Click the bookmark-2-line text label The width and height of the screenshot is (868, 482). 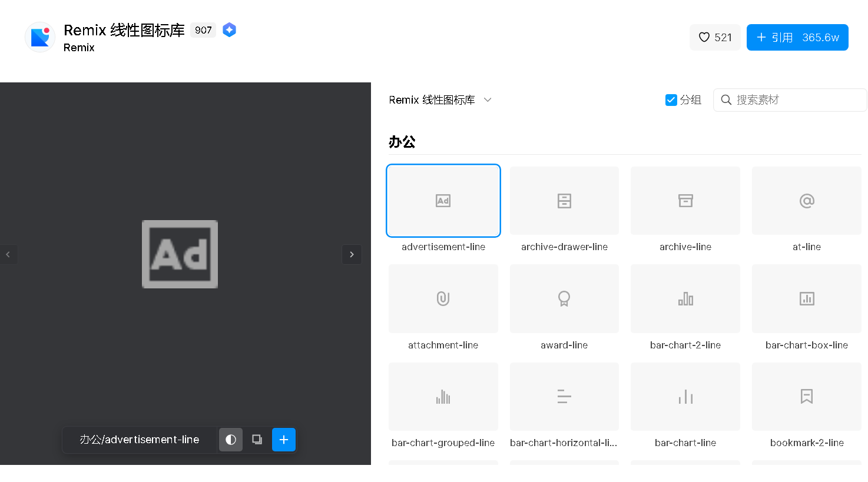tap(807, 443)
